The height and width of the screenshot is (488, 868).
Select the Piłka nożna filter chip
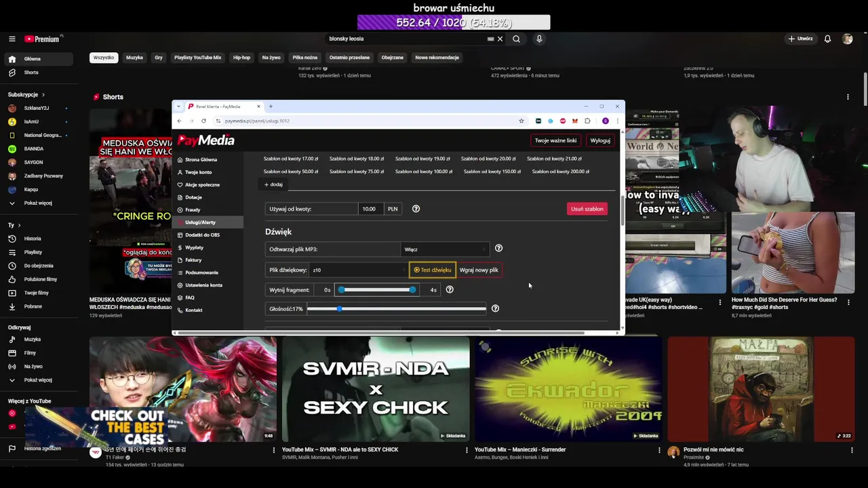coord(304,58)
